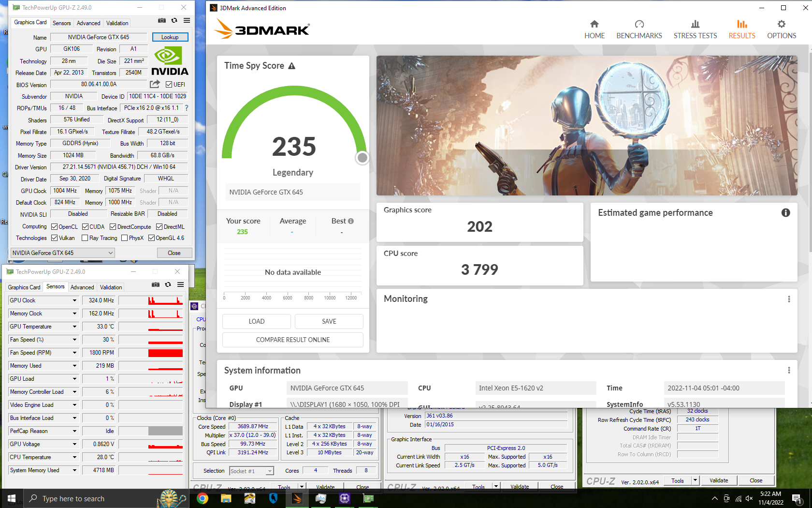Switch to Sensors tab in top GPU-Z
The height and width of the screenshot is (508, 812).
[x=61, y=23]
